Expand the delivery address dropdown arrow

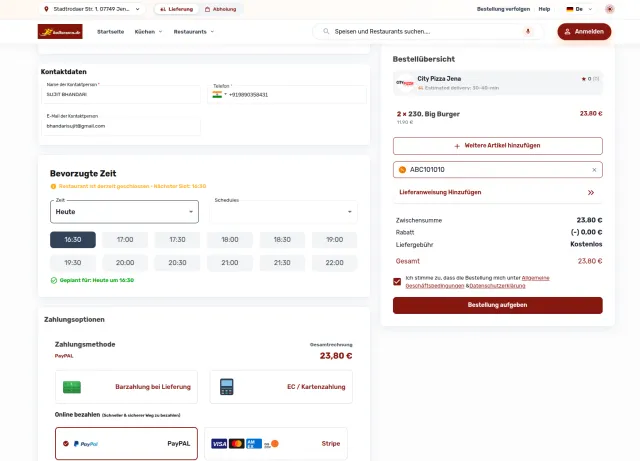[138, 9]
